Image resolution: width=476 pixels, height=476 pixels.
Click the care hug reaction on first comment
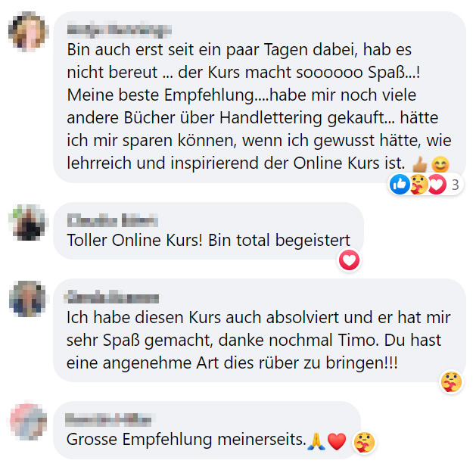pyautogui.click(x=419, y=184)
